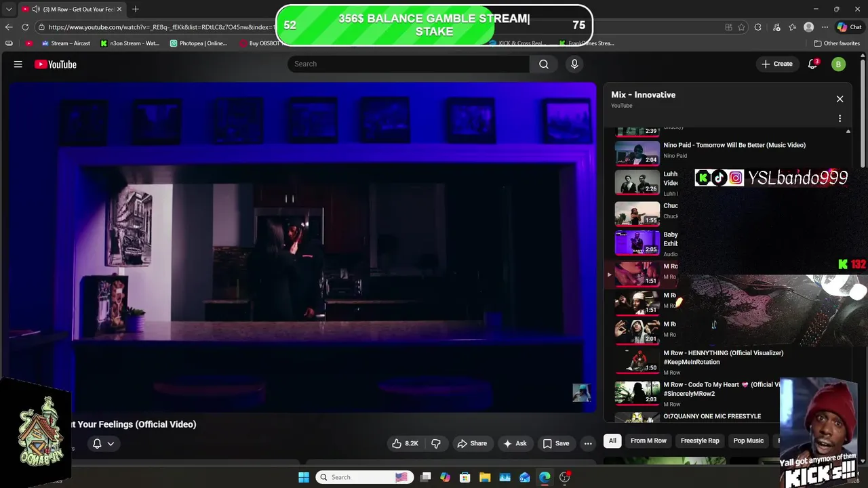Click the search magnifier button
Screen dimensions: 868x488
(x=544, y=64)
